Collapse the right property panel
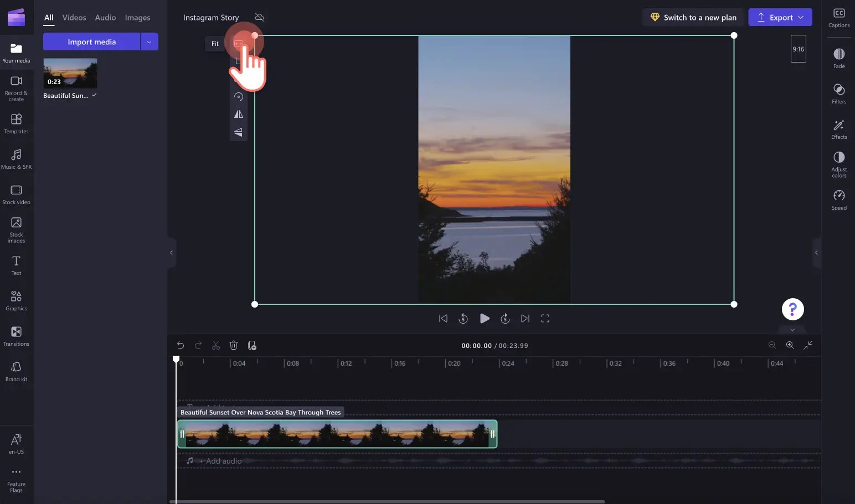855x504 pixels. [816, 252]
